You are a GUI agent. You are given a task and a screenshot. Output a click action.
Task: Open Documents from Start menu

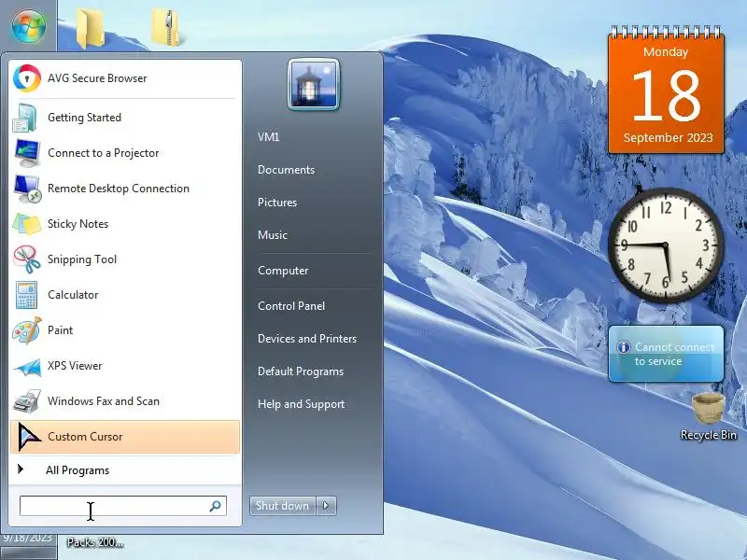point(286,170)
